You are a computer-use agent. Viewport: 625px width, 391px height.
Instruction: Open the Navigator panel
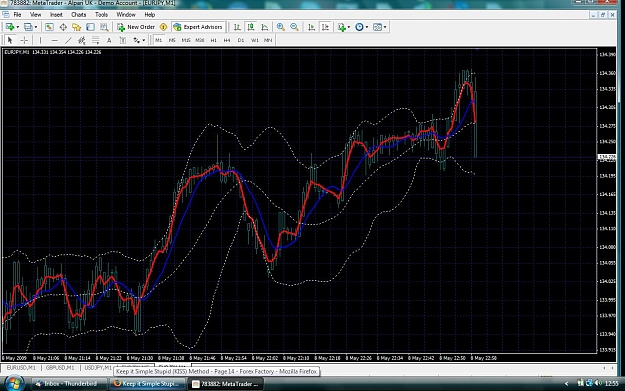[77, 27]
